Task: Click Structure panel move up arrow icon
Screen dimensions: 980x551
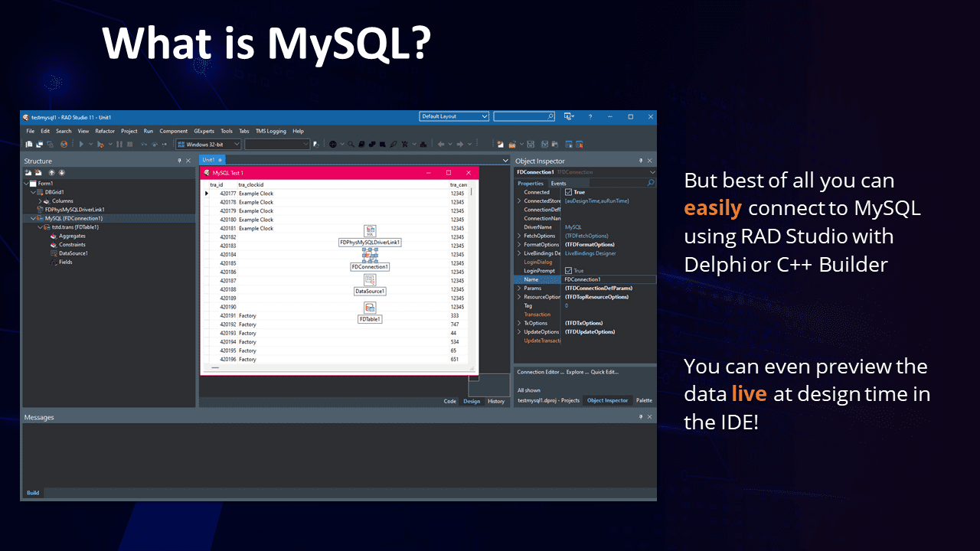Action: click(x=52, y=173)
